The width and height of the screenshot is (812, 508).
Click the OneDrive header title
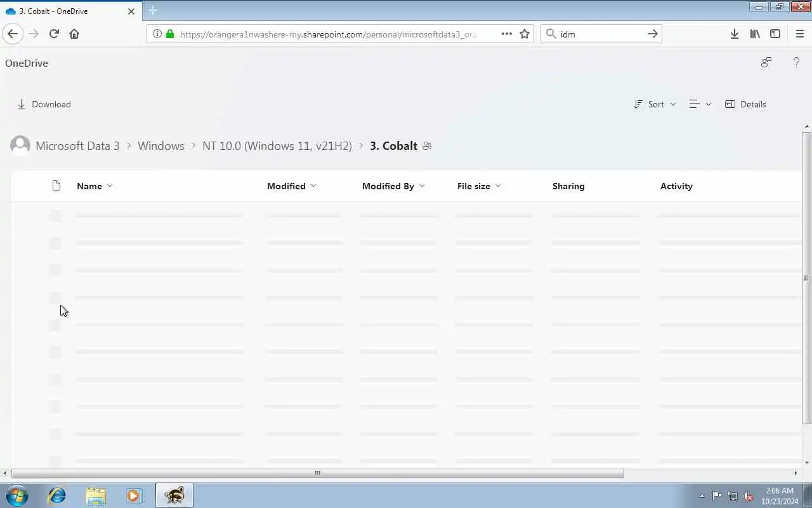27,63
